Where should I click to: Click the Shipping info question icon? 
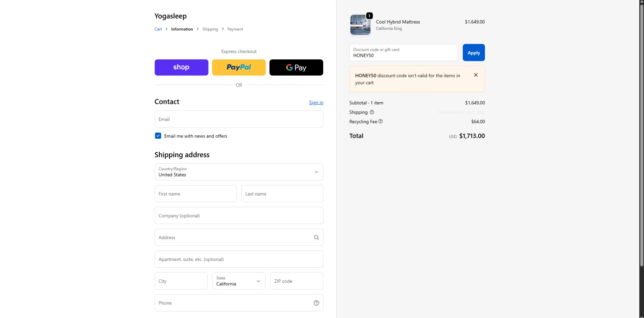click(372, 112)
